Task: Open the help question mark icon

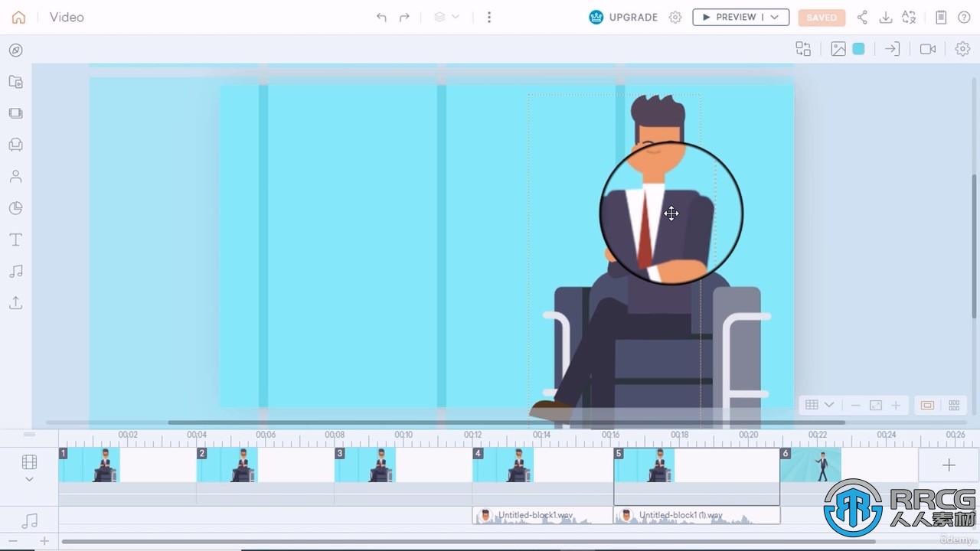Action: pyautogui.click(x=964, y=17)
